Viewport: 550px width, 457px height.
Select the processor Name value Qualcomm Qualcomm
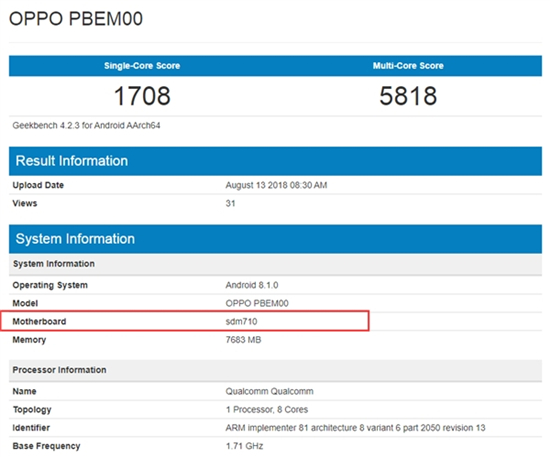tap(269, 391)
